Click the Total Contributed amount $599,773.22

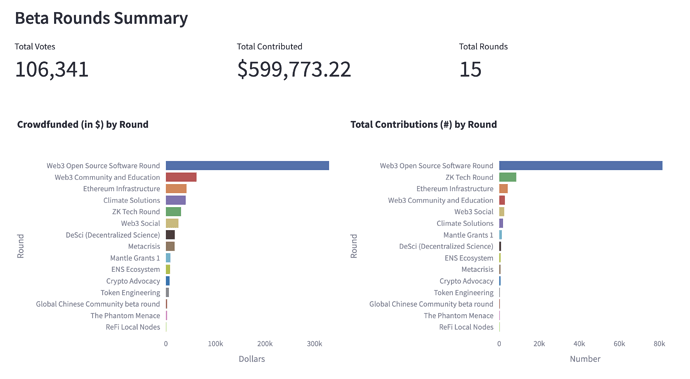coord(294,69)
